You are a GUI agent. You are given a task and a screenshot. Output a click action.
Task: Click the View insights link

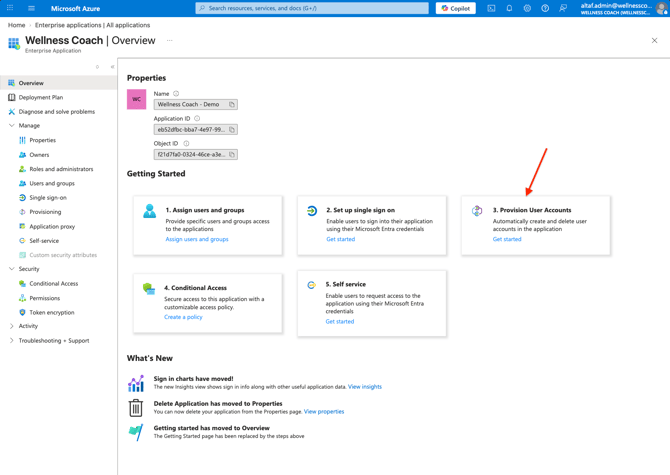(365, 386)
